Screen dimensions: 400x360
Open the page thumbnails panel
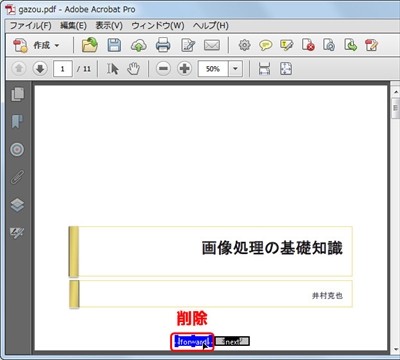point(17,94)
